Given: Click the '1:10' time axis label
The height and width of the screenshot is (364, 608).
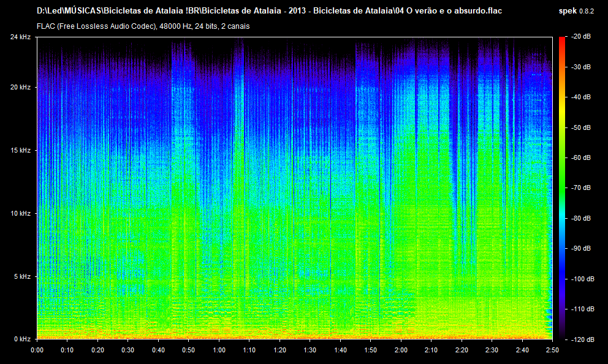Looking at the screenshot, I should 249,350.
